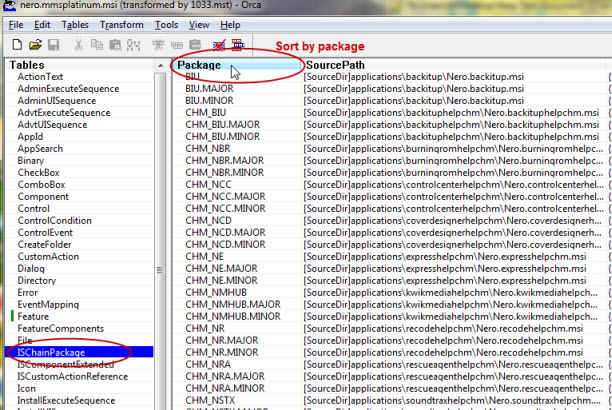Select the AdminUISequence table

point(57,101)
